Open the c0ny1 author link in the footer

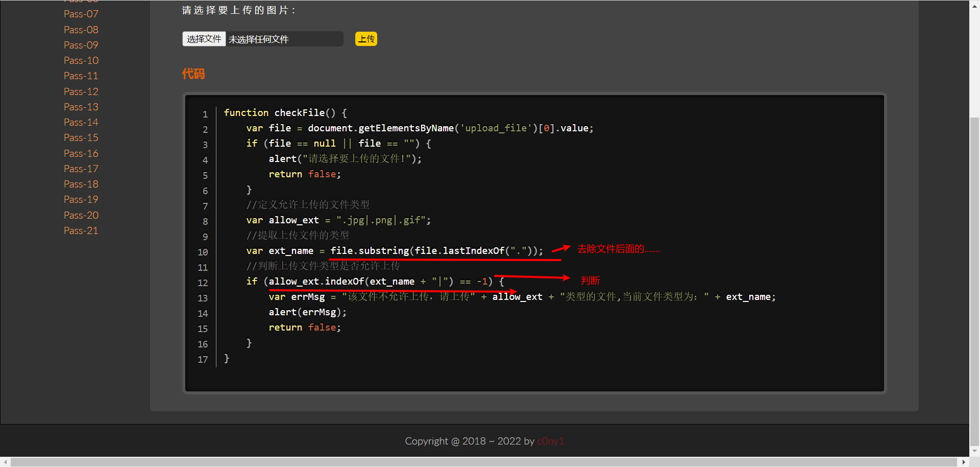click(550, 441)
